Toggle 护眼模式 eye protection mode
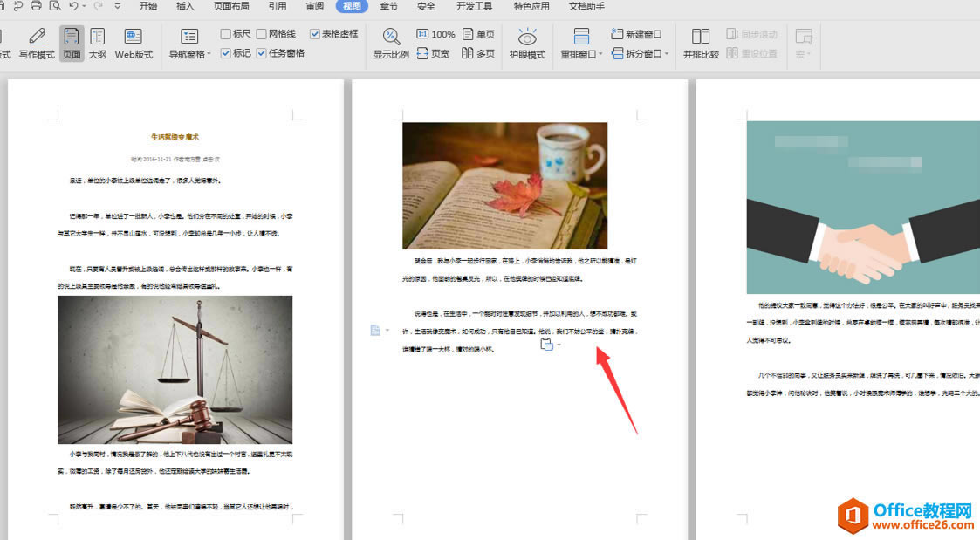This screenshot has height=540, width=980. [x=527, y=44]
